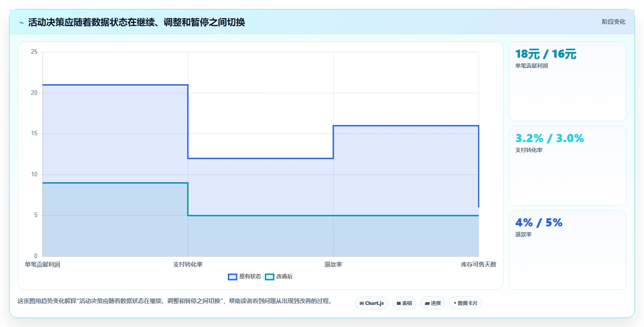The image size is (644, 327).
Task: Click the 退款率 card caption
Action: pyautogui.click(x=523, y=235)
